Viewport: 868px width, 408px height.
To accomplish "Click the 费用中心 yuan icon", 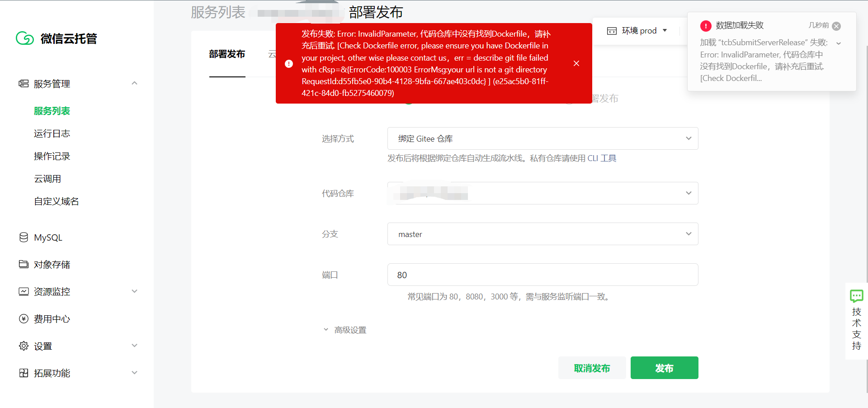I will pos(24,318).
